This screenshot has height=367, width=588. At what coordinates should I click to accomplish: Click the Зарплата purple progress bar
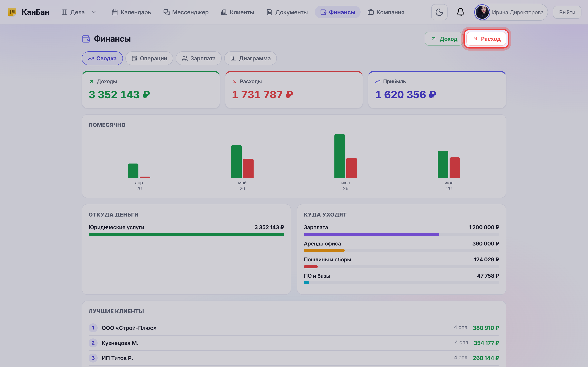click(x=372, y=234)
